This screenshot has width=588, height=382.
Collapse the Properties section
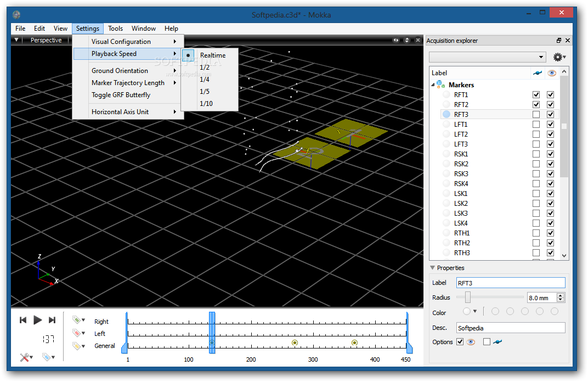coord(432,267)
